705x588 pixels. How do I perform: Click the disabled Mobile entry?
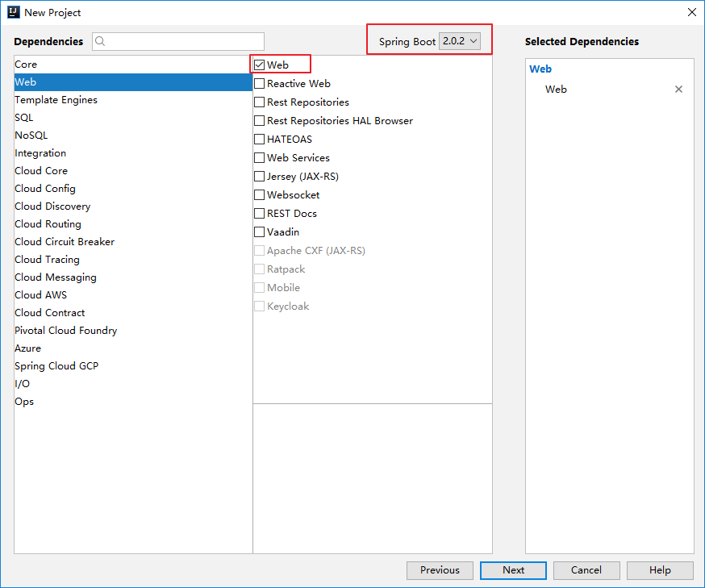click(x=277, y=288)
